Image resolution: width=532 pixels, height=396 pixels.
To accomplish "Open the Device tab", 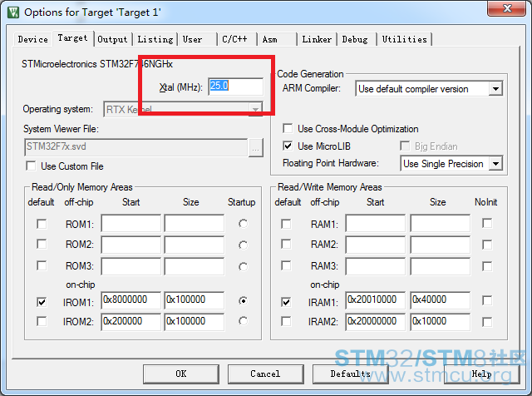I will tap(33, 39).
